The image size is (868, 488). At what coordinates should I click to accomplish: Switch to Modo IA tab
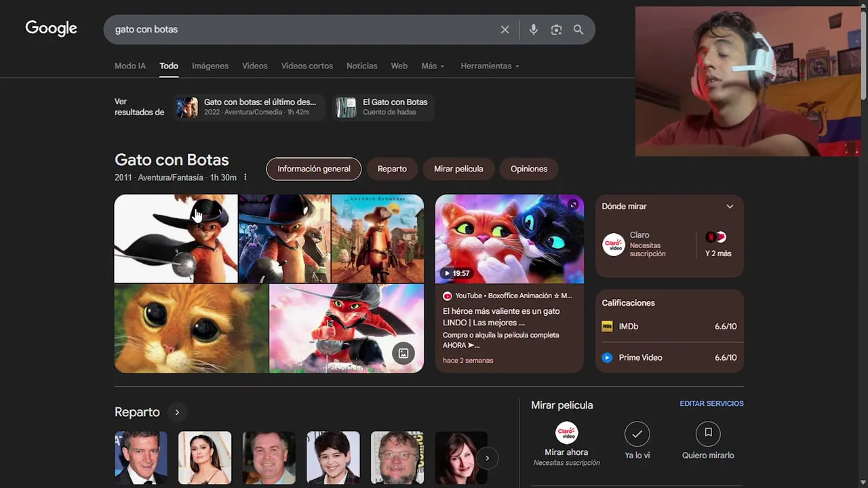tap(130, 66)
